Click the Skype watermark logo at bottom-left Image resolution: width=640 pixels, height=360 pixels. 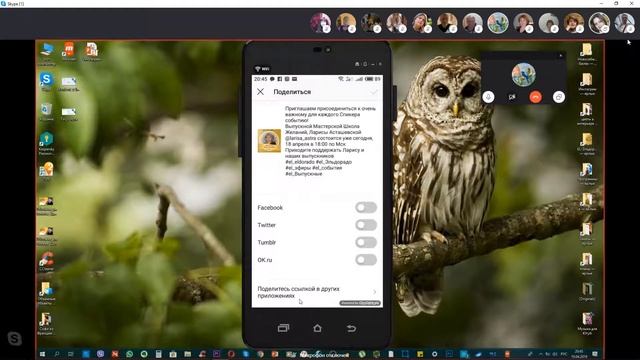point(14,338)
